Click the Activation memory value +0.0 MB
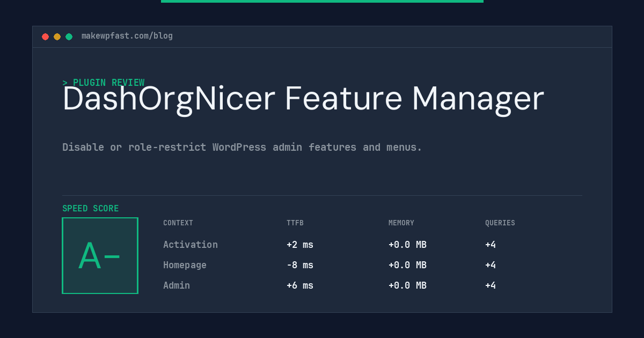This screenshot has height=338, width=644. (x=407, y=245)
